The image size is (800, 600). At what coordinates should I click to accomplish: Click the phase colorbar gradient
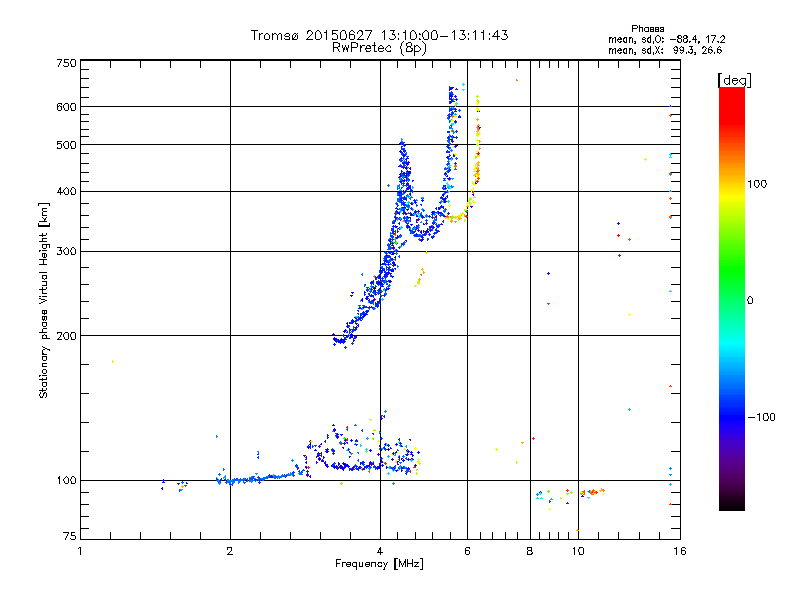pyautogui.click(x=732, y=298)
